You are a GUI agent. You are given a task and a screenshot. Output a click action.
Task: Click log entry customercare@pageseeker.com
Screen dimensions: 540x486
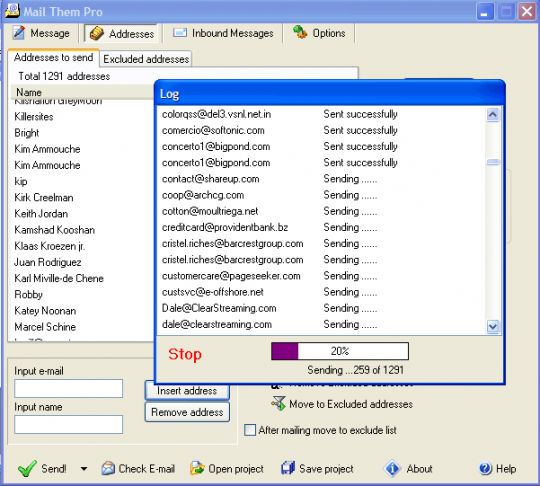[231, 276]
